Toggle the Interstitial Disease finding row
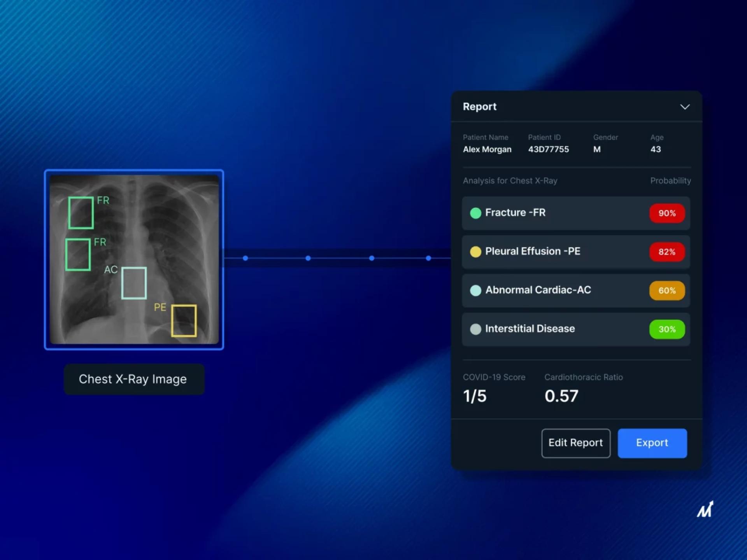The width and height of the screenshot is (747, 560). point(564,329)
